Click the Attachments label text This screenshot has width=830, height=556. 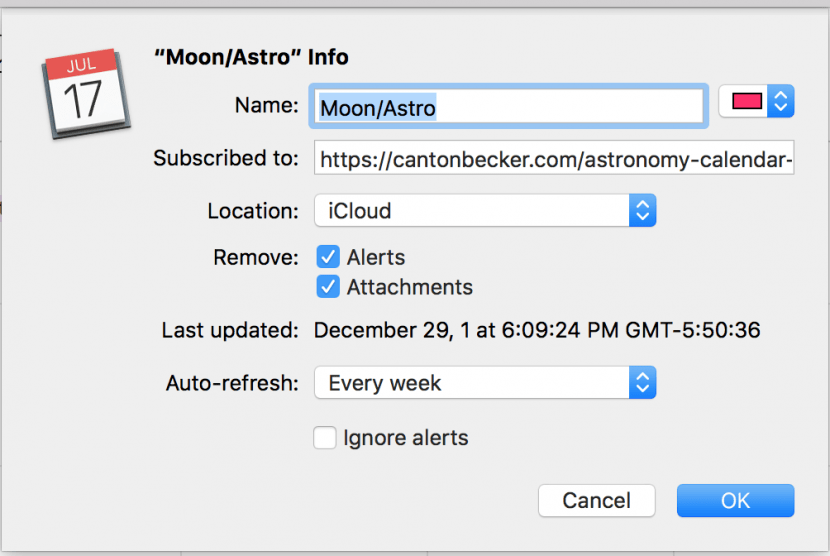coord(410,287)
